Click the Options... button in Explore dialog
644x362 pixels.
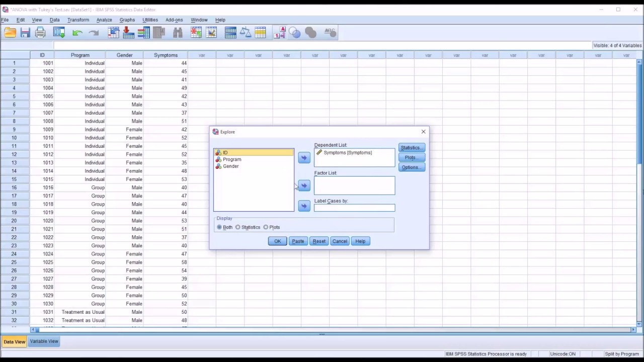412,167
